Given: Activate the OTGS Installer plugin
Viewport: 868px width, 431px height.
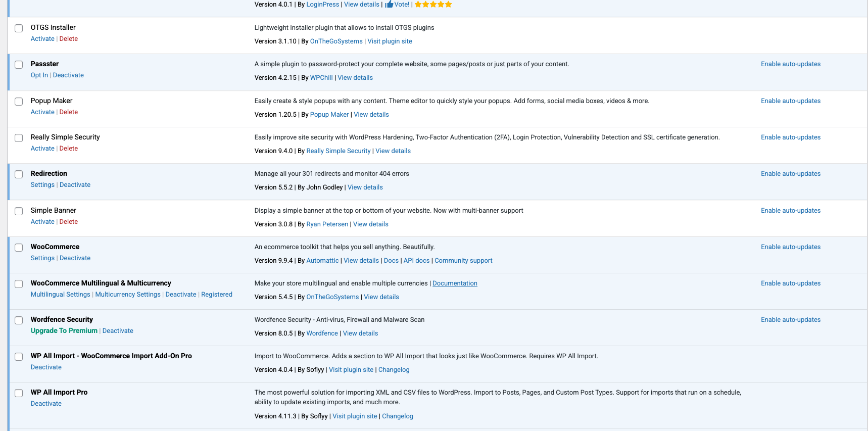Looking at the screenshot, I should tap(42, 39).
